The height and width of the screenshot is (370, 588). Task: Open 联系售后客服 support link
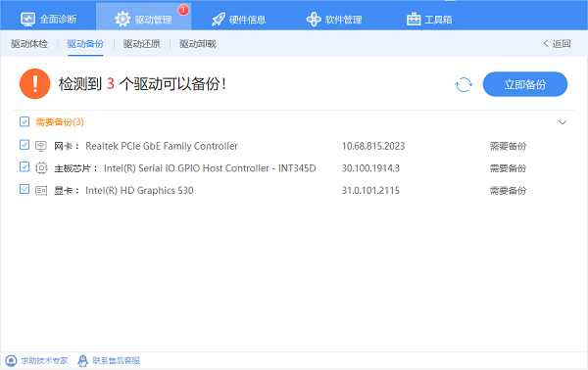point(117,360)
